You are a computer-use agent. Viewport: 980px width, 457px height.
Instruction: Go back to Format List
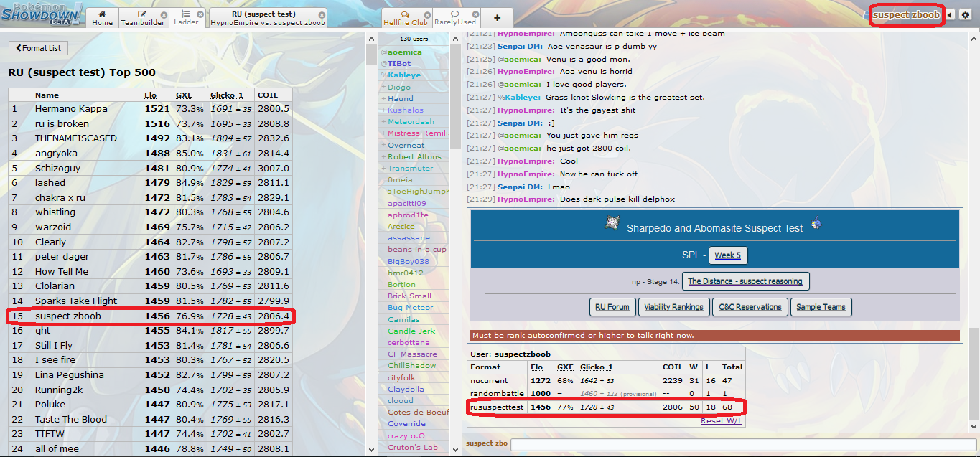(38, 48)
